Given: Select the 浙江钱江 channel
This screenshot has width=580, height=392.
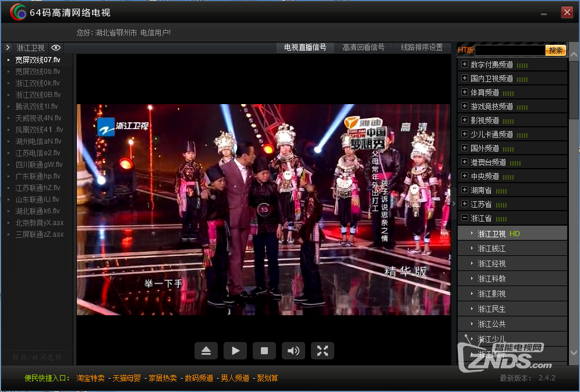Looking at the screenshot, I should click(x=512, y=249).
